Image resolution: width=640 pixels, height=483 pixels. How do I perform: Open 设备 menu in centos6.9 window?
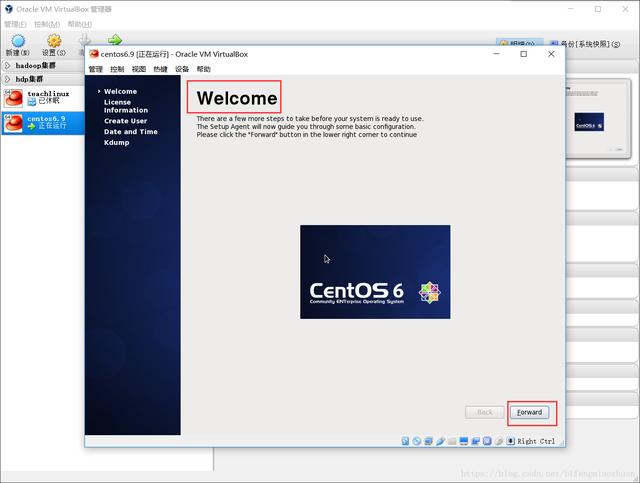(x=182, y=69)
